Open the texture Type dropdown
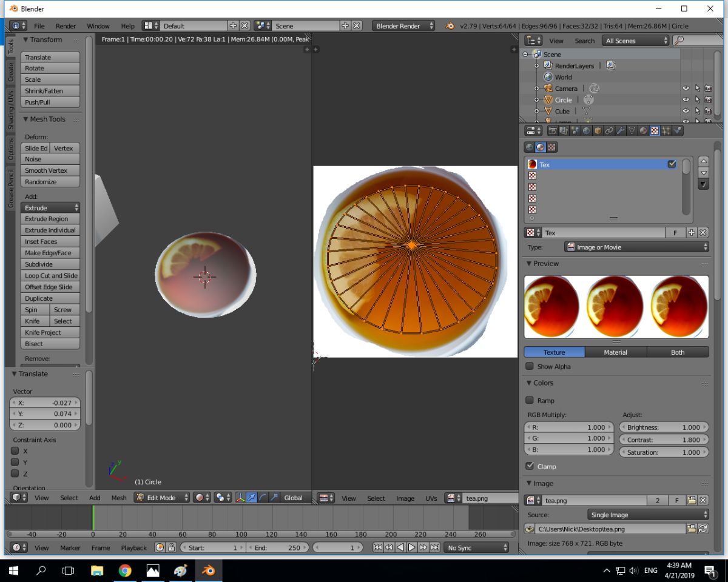Screen dimensions: 728x582 637,247
